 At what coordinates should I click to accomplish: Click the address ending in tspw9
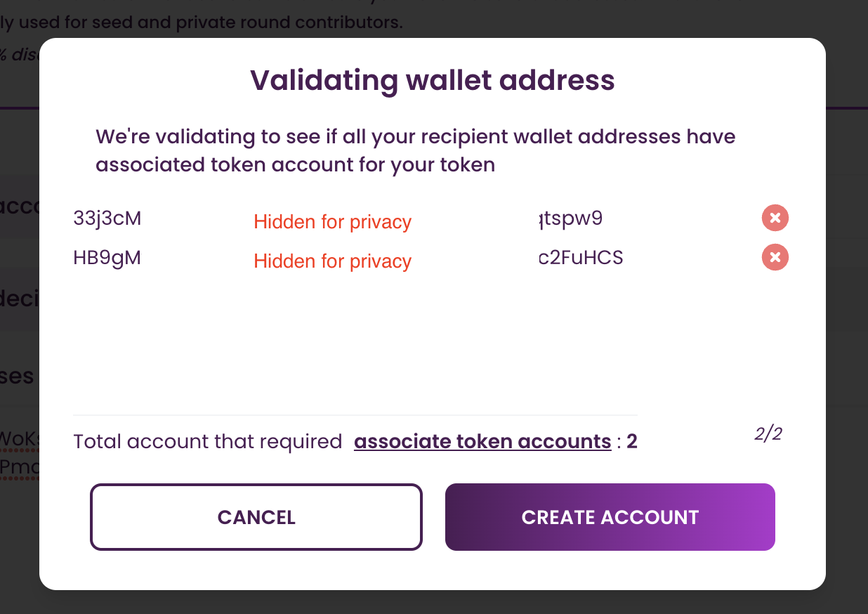tap(570, 218)
